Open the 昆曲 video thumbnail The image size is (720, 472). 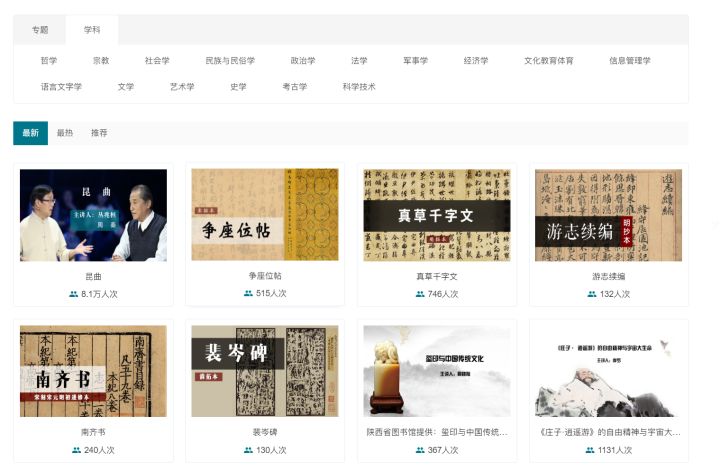(x=93, y=215)
